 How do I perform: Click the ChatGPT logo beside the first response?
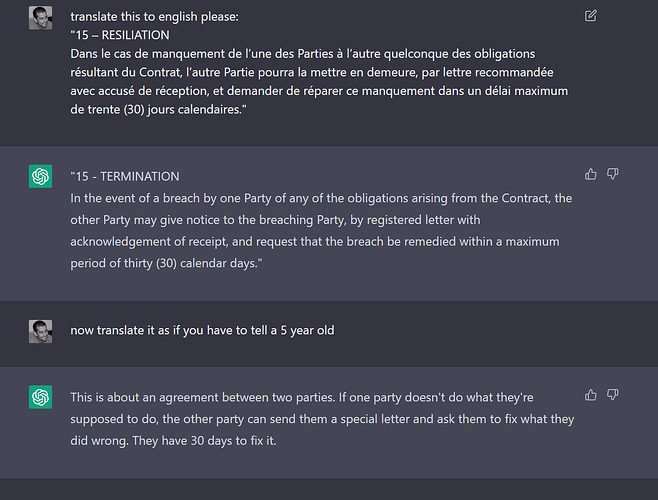(40, 176)
